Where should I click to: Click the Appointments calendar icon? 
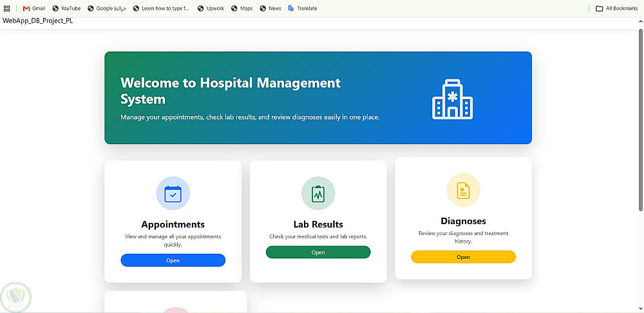click(x=173, y=193)
